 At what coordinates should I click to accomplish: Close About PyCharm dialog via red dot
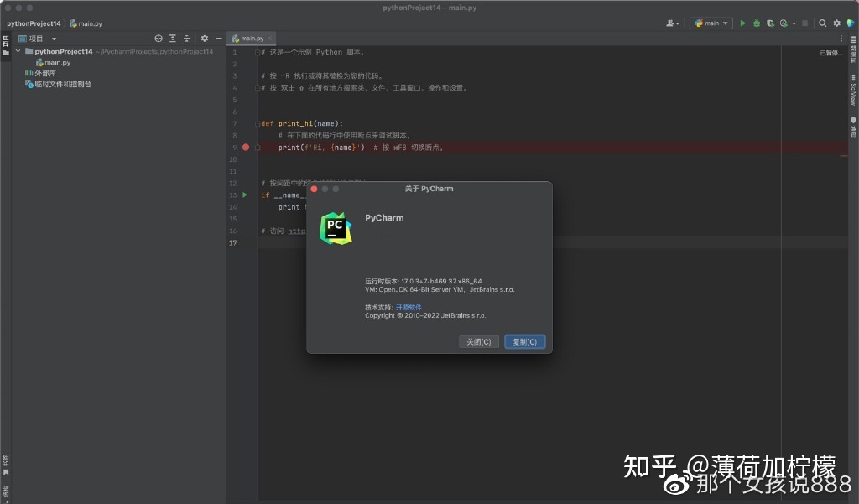point(314,189)
